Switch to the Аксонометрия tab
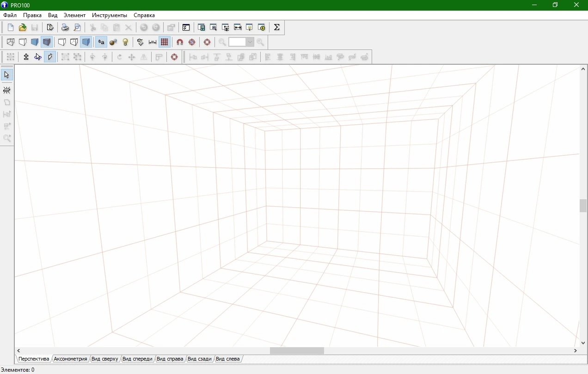The width and height of the screenshot is (588, 374). [70, 359]
